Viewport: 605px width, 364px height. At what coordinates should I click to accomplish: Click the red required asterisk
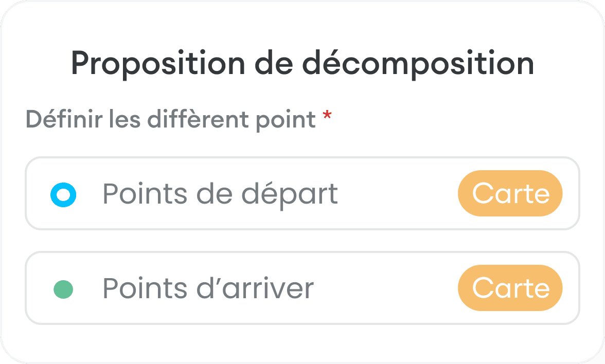pyautogui.click(x=327, y=118)
